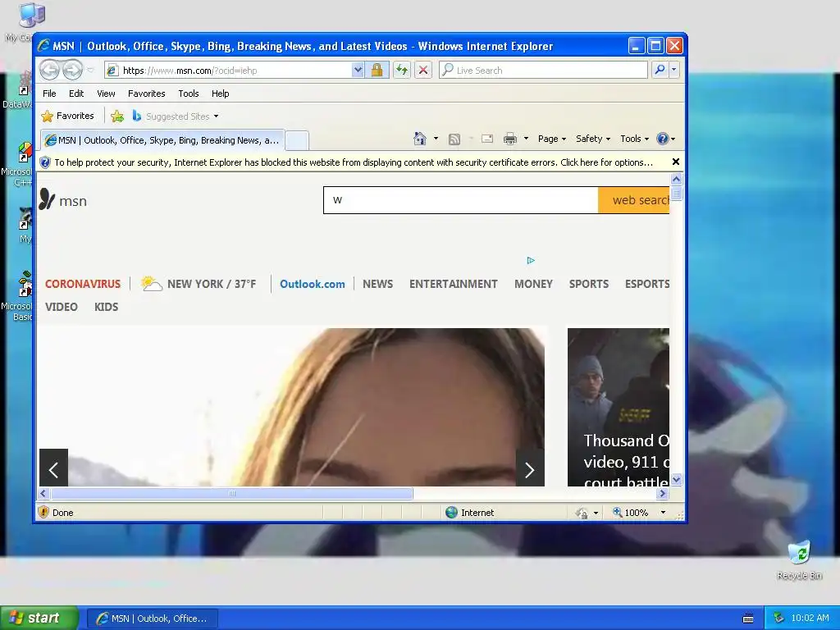Open the Help menu
Image resolution: width=840 pixels, height=630 pixels.
coord(220,94)
